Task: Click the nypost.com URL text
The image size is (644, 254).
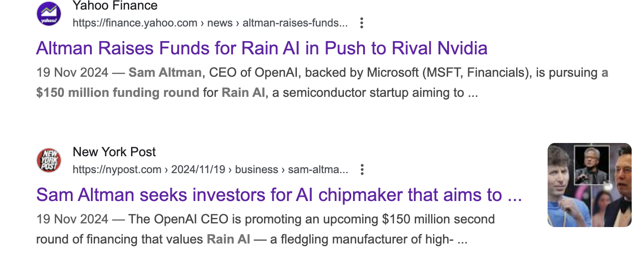Action: (x=117, y=170)
